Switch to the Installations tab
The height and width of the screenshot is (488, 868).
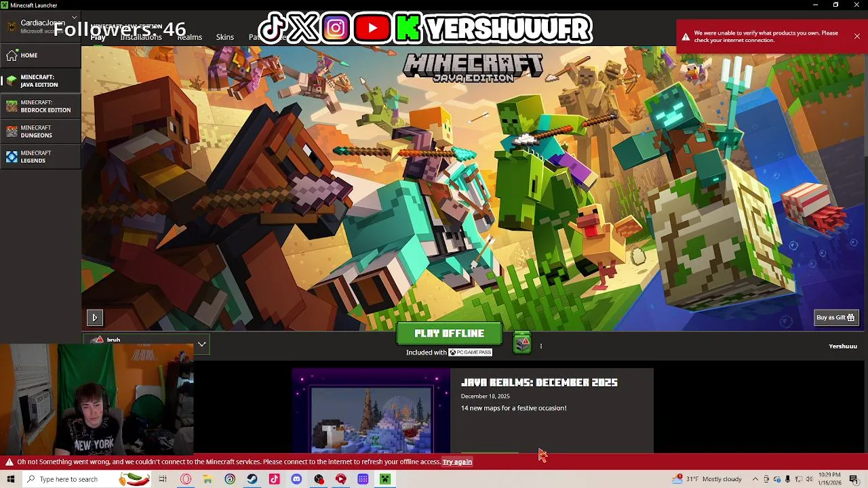point(141,37)
